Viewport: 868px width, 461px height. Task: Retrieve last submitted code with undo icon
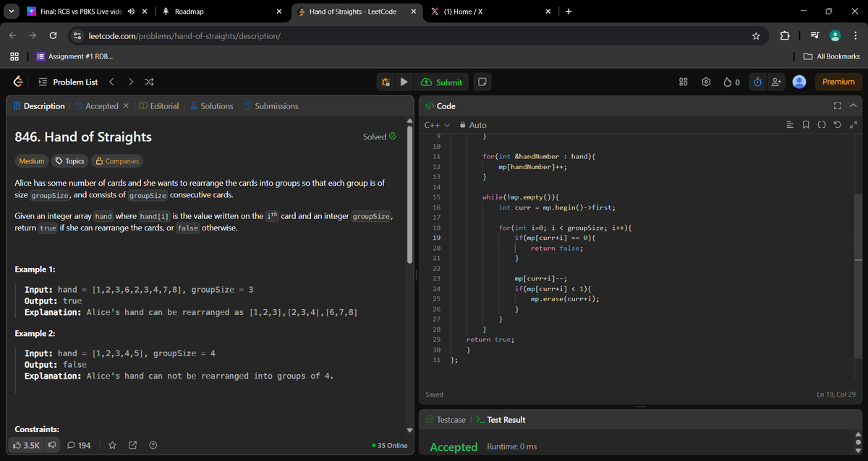pos(838,124)
